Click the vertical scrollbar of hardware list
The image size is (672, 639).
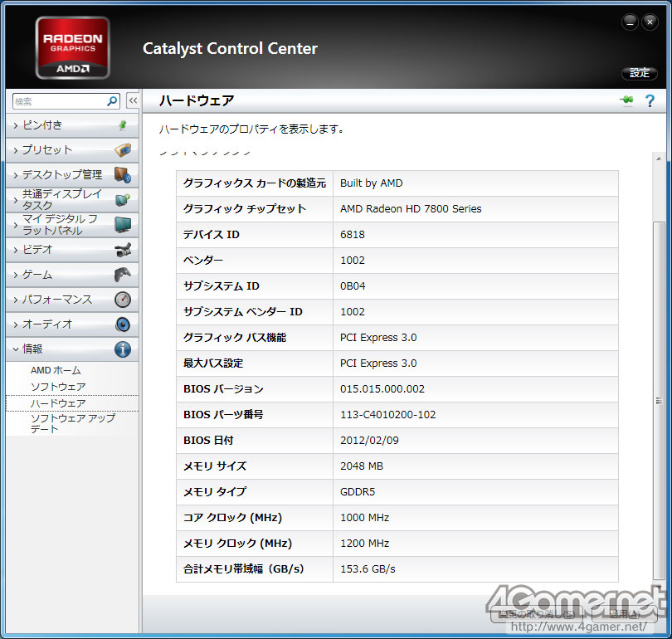coord(659,398)
